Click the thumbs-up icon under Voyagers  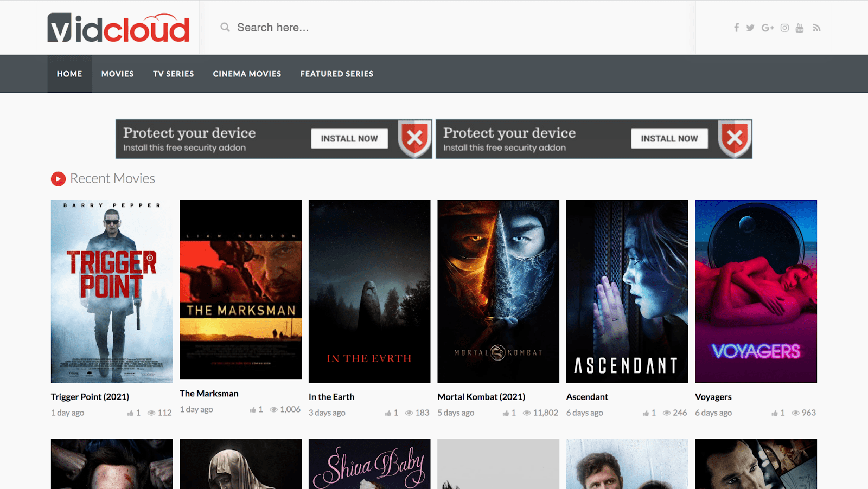point(775,413)
